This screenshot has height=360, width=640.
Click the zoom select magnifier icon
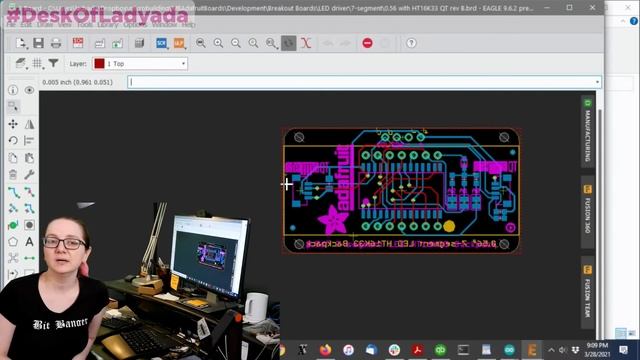(271, 43)
